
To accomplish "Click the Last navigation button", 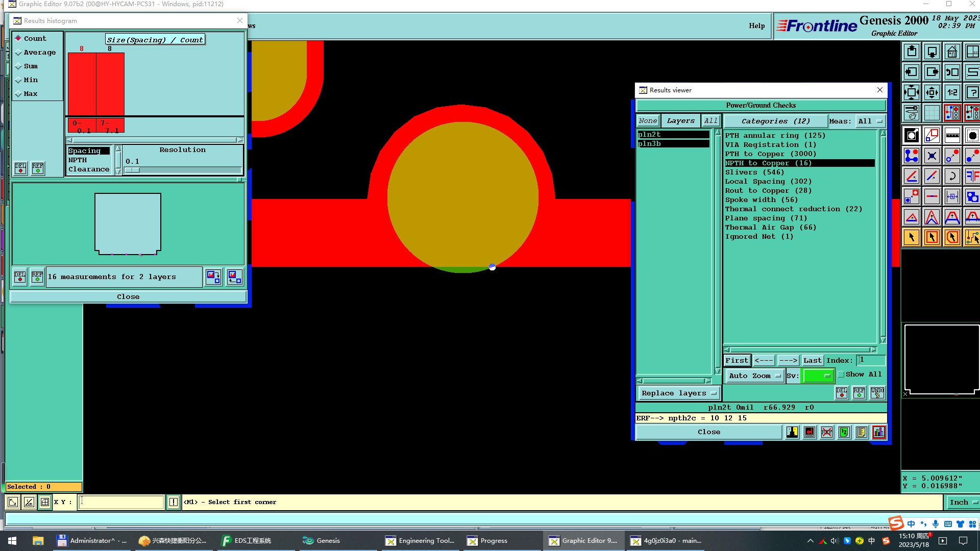I will pyautogui.click(x=812, y=361).
